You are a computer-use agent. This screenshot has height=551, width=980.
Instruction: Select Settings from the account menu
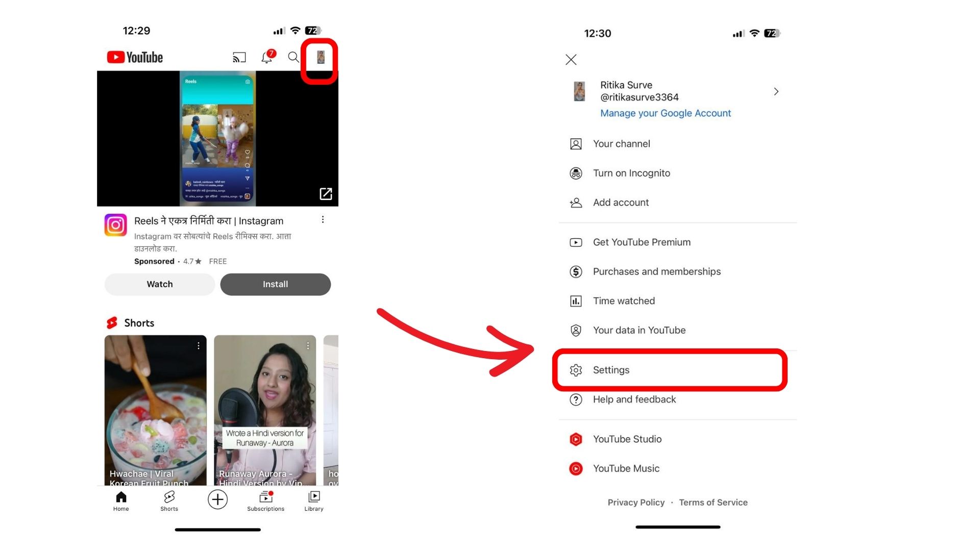tap(611, 370)
